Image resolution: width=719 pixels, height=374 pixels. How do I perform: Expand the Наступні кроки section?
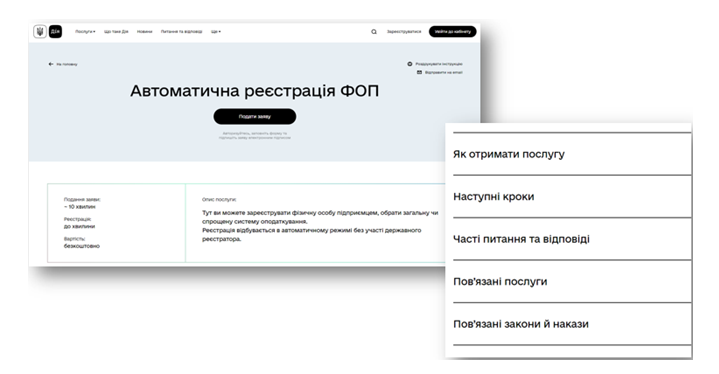[572, 197]
